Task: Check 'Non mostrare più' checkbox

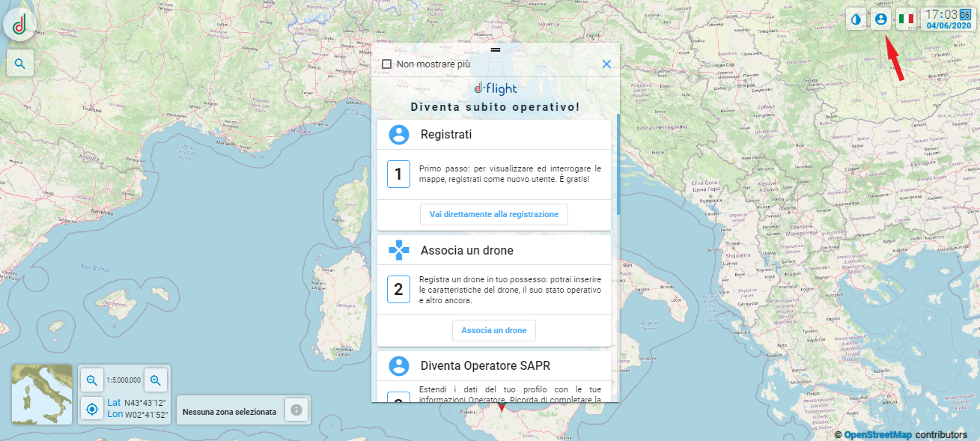Action: [x=387, y=64]
